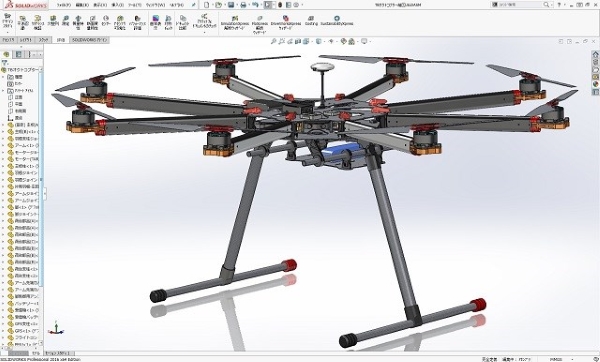Image resolution: width=600 pixels, height=362 pixels.
Task: Open the Sustainability tool
Action: tap(337, 21)
